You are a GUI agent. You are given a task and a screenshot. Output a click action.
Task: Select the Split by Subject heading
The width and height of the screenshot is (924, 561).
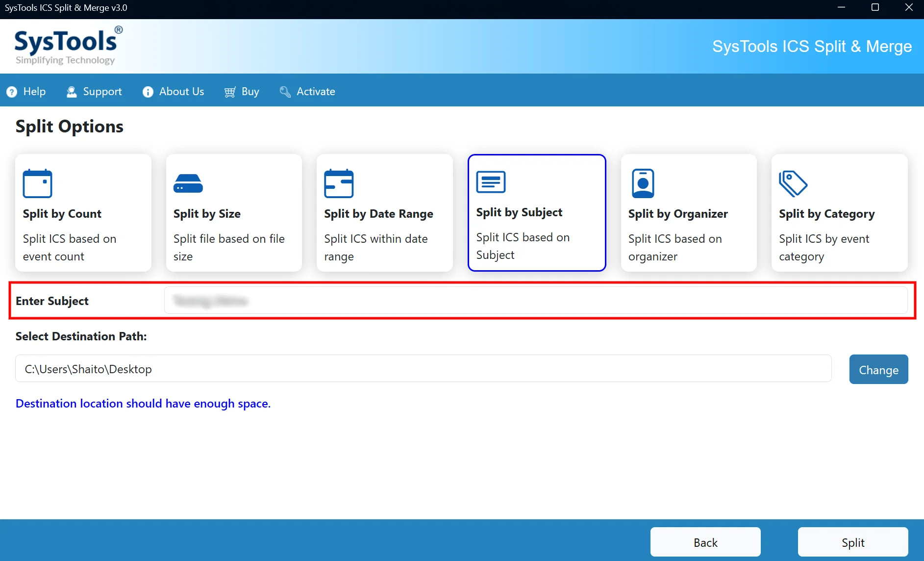point(519,212)
